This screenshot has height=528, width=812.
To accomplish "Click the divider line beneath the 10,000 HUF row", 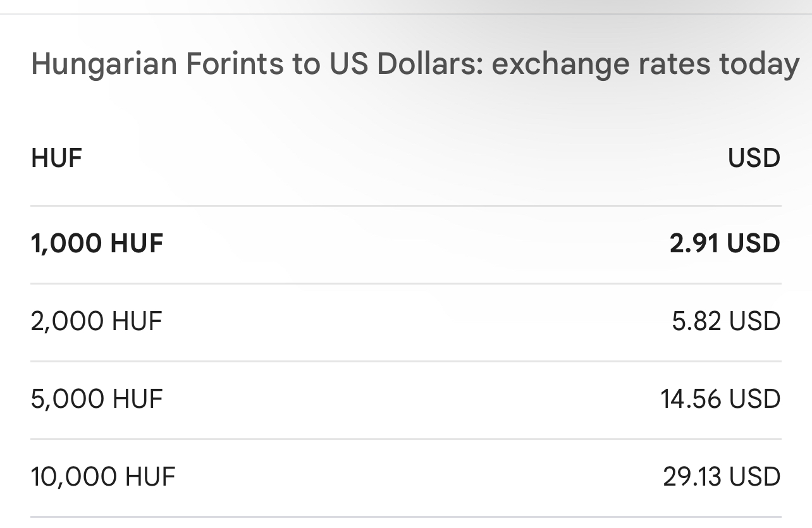I will coord(406,517).
